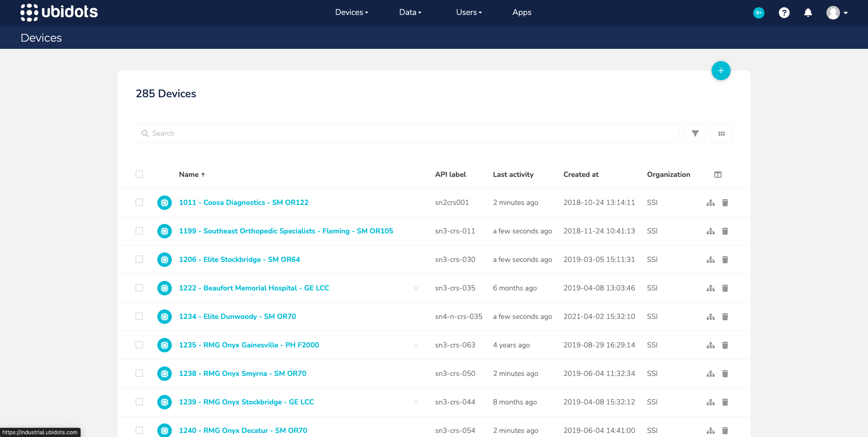Add a new device with plus button
The width and height of the screenshot is (868, 437).
(x=721, y=71)
